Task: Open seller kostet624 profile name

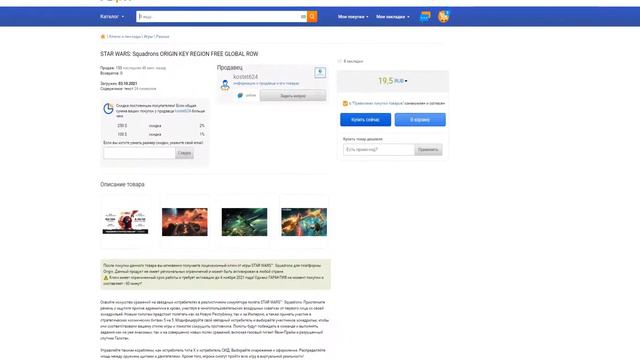Action: 245,77
